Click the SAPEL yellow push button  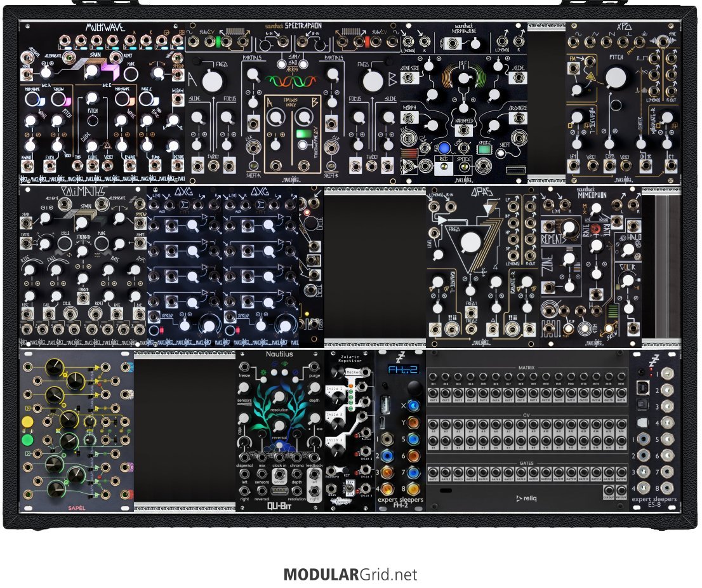click(x=27, y=422)
